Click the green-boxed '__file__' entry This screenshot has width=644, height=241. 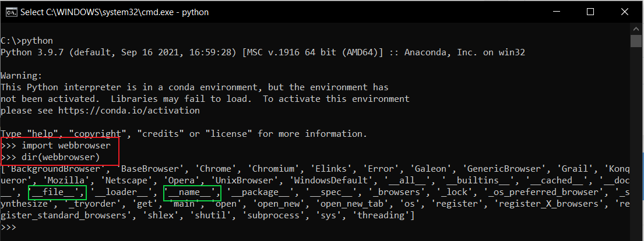[x=58, y=192]
